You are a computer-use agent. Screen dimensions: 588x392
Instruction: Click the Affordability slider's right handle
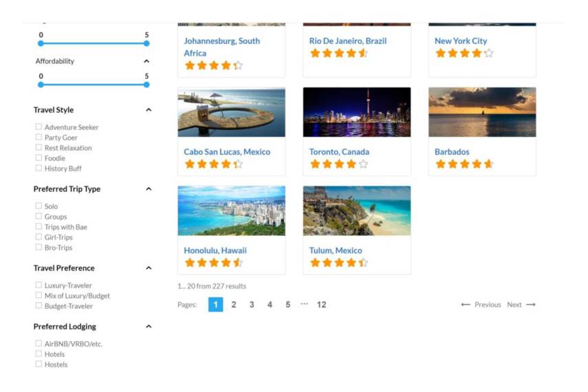tap(146, 85)
